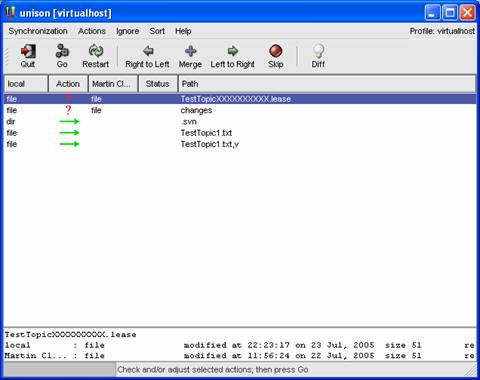This screenshot has width=480, height=380.
Task: Open the Actions menu
Action: click(92, 31)
